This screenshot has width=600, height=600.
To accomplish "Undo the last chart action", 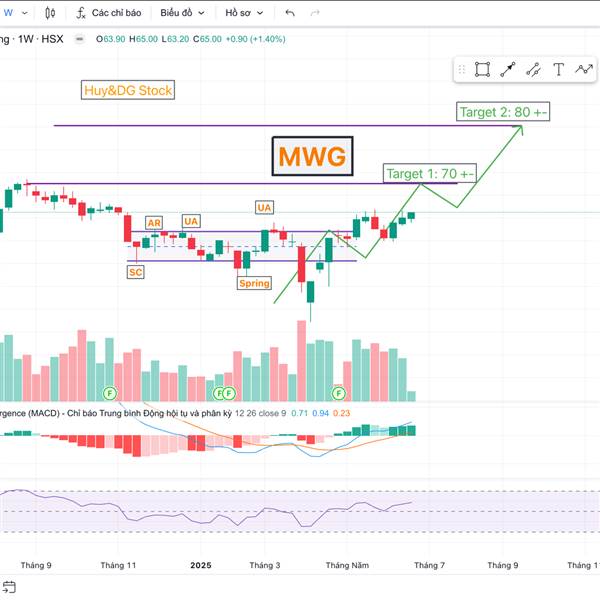I will (290, 13).
